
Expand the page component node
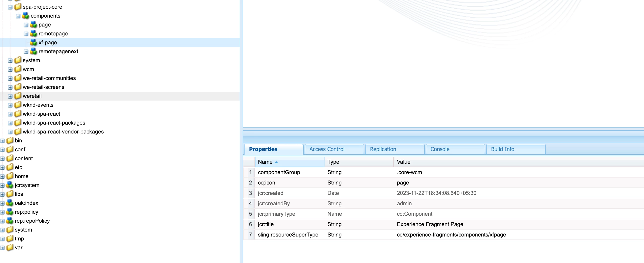(26, 25)
